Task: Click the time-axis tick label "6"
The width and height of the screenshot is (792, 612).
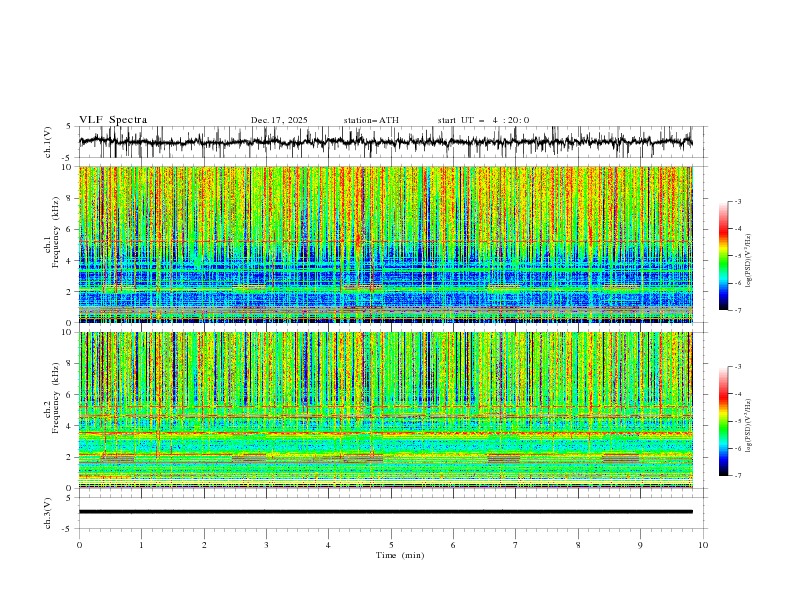Action: point(453,545)
